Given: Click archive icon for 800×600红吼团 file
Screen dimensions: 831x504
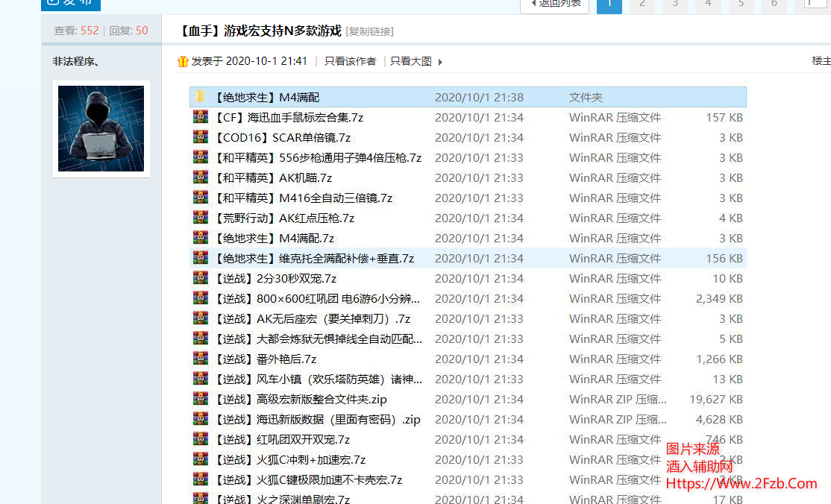Looking at the screenshot, I should pyautogui.click(x=201, y=297).
